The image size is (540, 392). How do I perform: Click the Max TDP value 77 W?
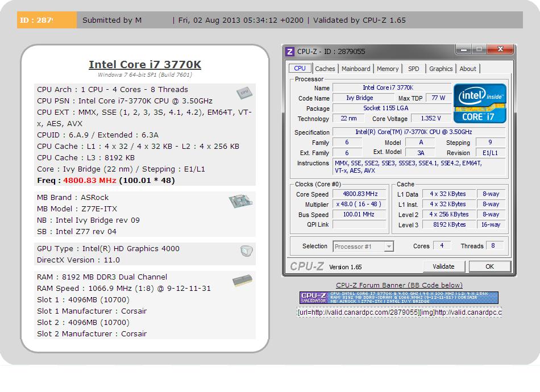438,98
